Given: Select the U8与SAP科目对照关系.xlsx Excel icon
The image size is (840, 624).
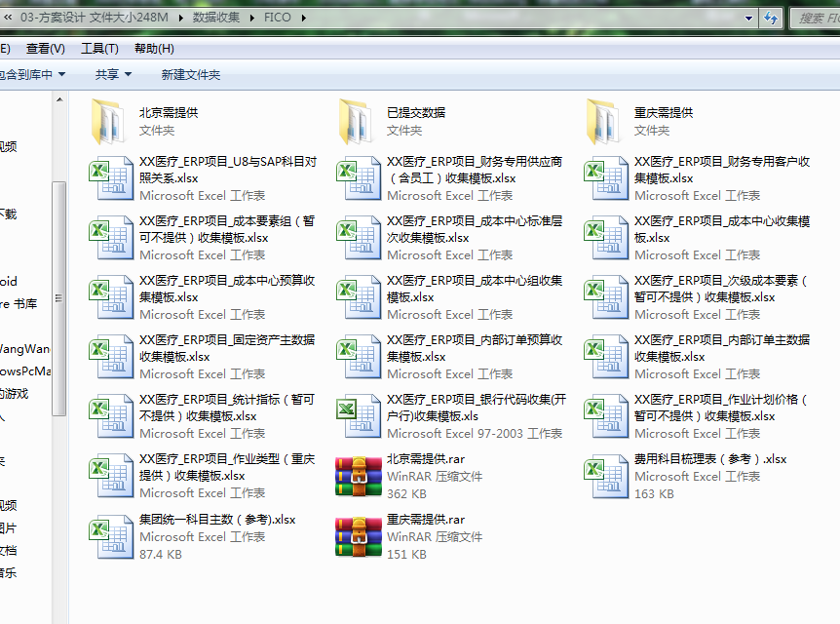Looking at the screenshot, I should (x=111, y=179).
